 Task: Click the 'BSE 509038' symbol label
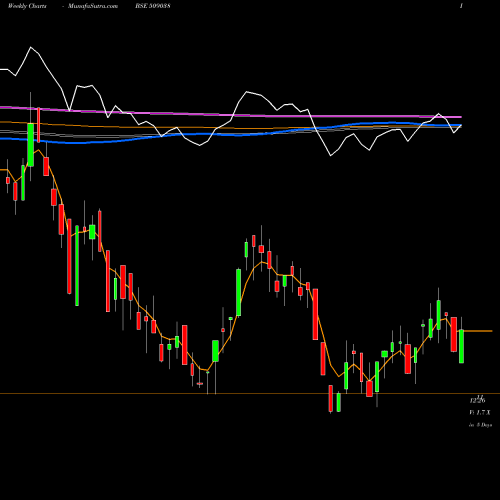coord(153,6)
